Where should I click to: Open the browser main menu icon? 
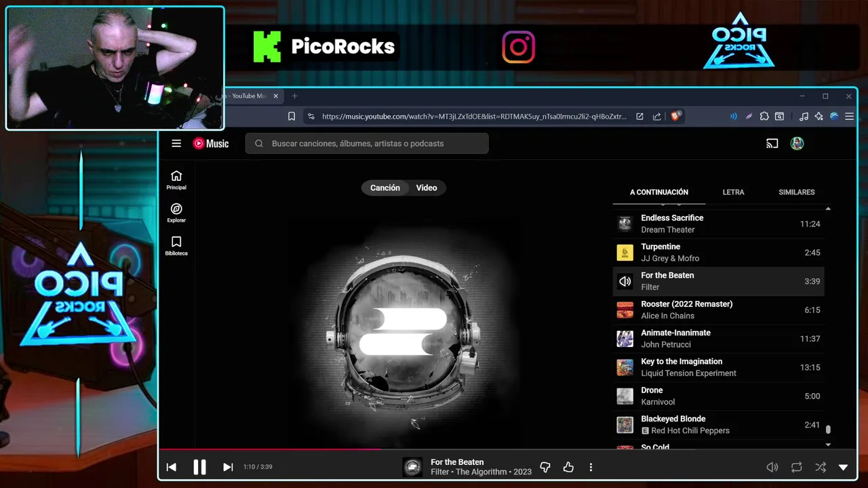pyautogui.click(x=849, y=117)
